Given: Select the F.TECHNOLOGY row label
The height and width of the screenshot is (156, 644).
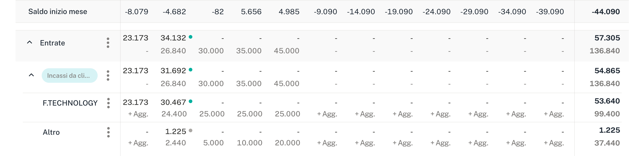Looking at the screenshot, I should [70, 103].
